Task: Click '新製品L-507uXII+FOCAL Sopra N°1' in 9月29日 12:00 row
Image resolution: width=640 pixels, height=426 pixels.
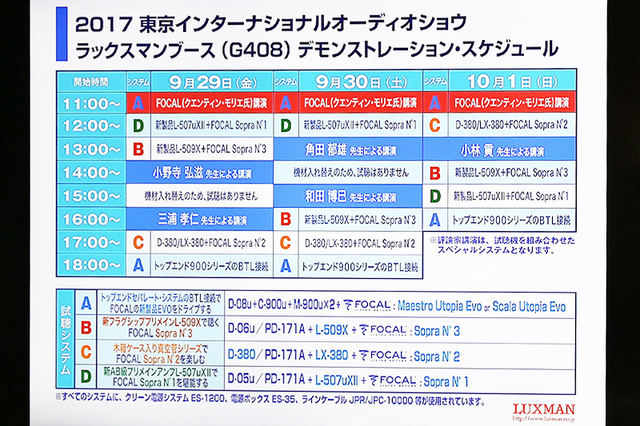Action: pos(211,125)
